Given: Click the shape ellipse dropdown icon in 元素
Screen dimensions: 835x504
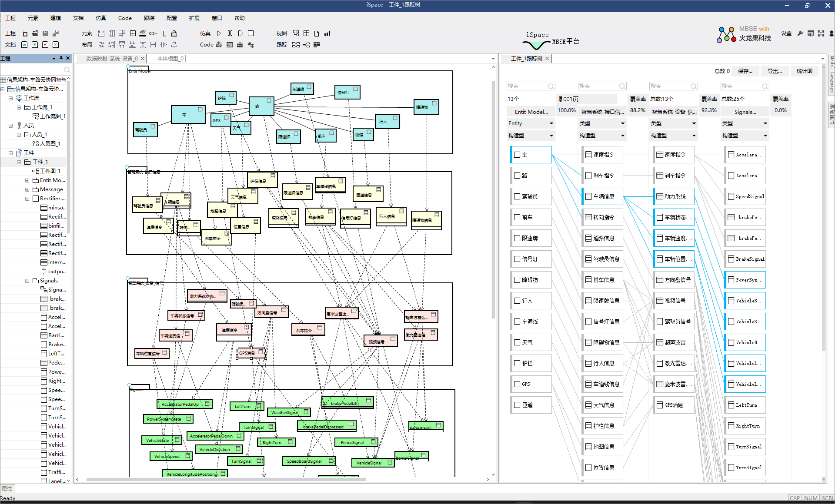Looking at the screenshot, I should tap(153, 33).
